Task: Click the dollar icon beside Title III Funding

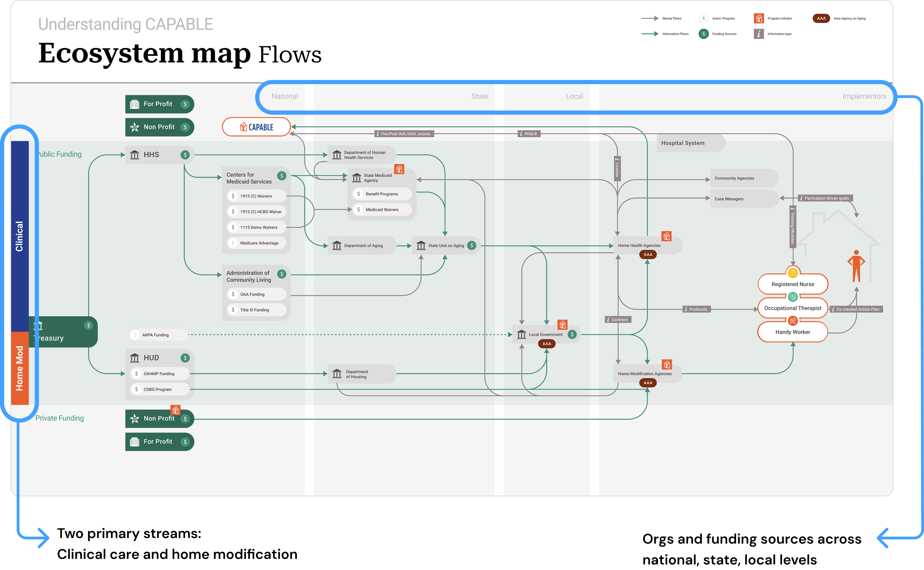Action: pos(233,310)
